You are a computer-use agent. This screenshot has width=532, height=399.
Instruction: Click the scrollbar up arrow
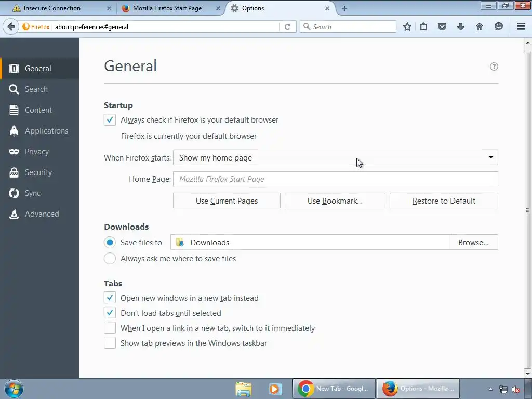(x=527, y=43)
